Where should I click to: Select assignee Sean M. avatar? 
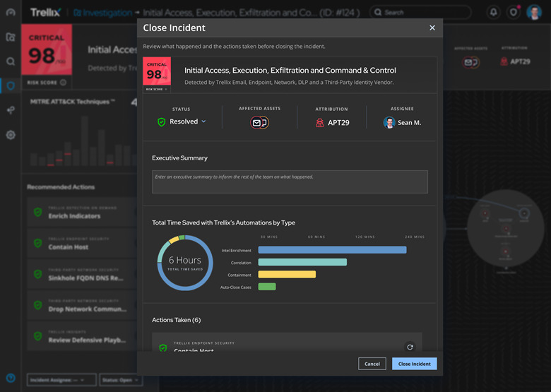click(x=389, y=123)
